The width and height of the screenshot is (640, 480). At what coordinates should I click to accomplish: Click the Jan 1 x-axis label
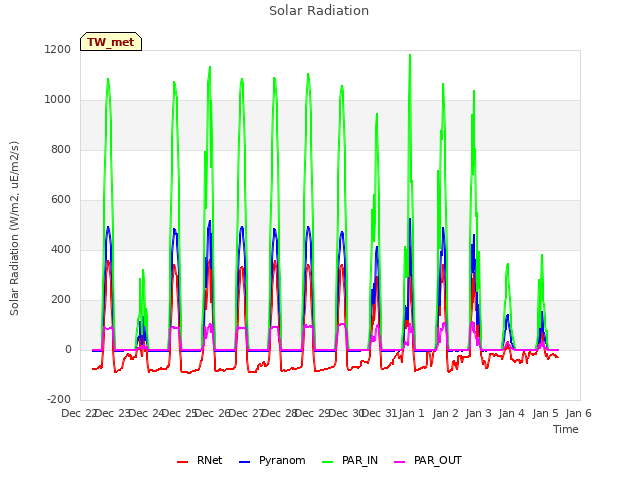[x=411, y=413]
